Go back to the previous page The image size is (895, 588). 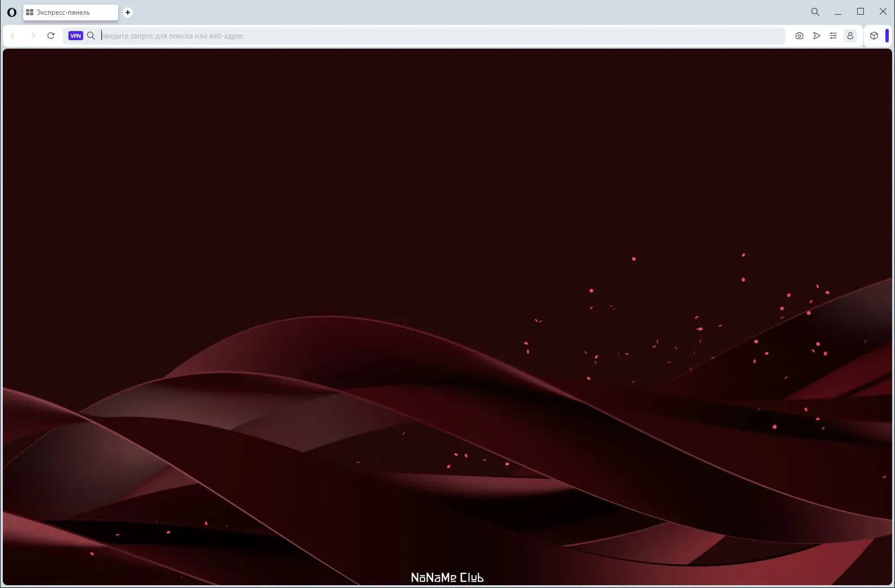coord(12,36)
